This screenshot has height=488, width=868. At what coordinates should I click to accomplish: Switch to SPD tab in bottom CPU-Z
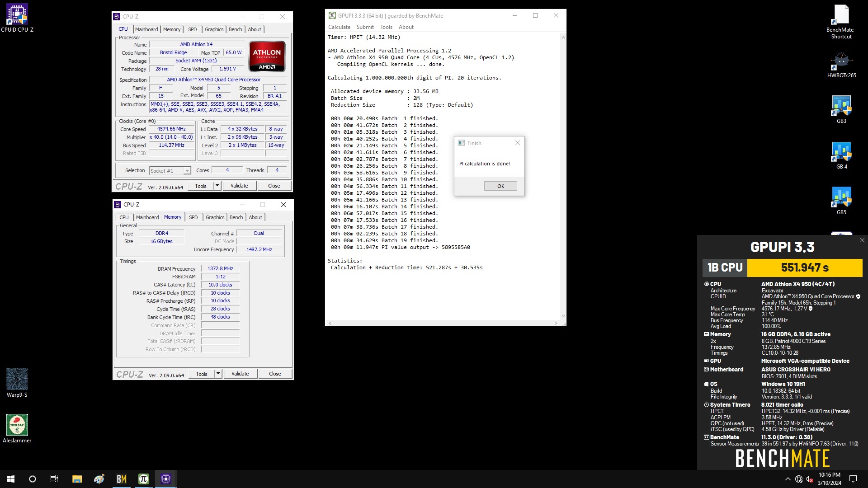(x=193, y=217)
